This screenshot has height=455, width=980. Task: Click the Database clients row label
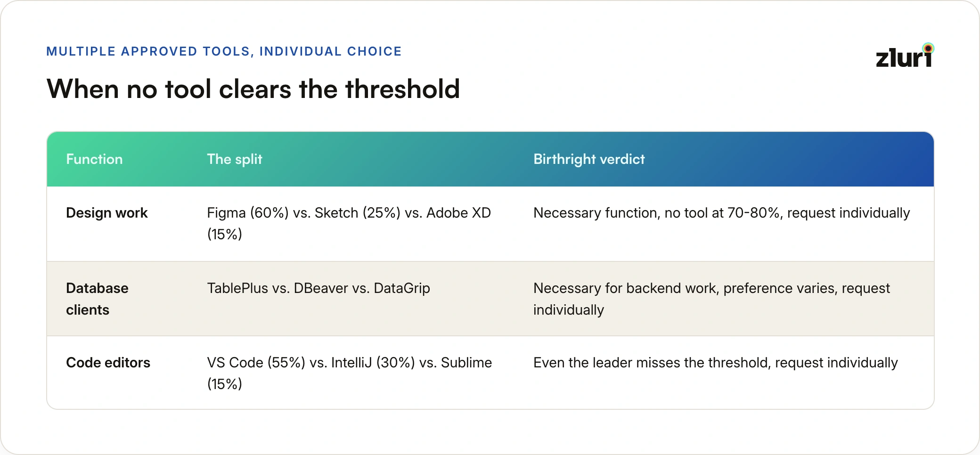[x=97, y=299]
